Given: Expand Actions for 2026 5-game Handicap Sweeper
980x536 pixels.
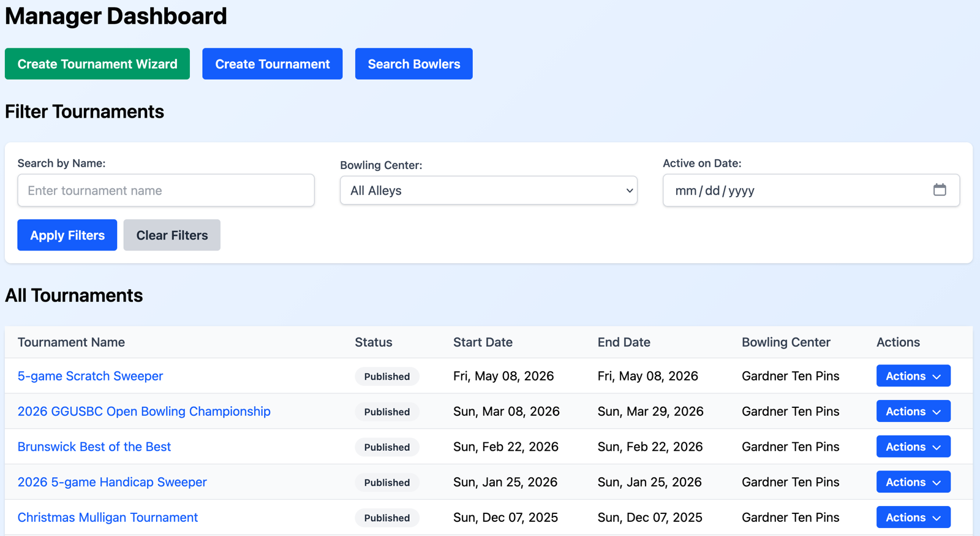Looking at the screenshot, I should coord(913,482).
